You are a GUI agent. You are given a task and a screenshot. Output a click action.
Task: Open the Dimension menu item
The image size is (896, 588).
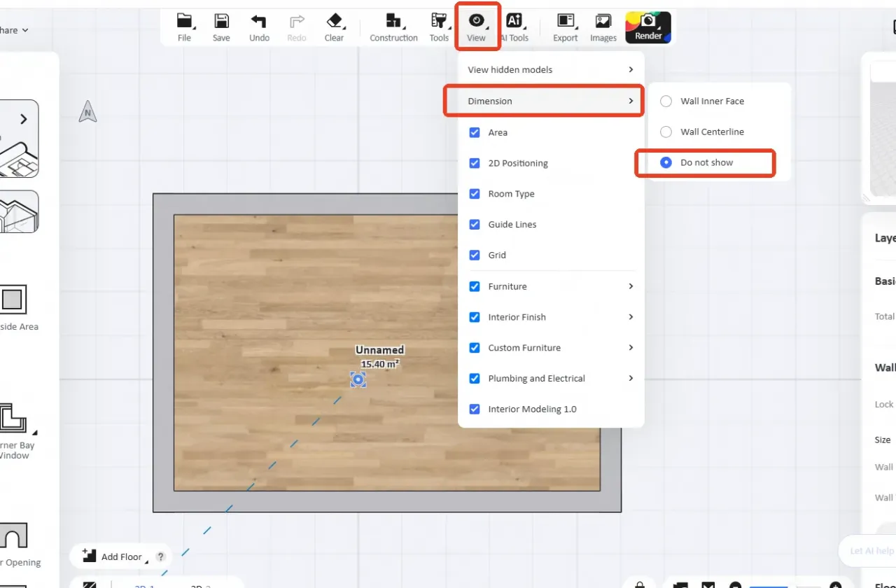(x=544, y=101)
